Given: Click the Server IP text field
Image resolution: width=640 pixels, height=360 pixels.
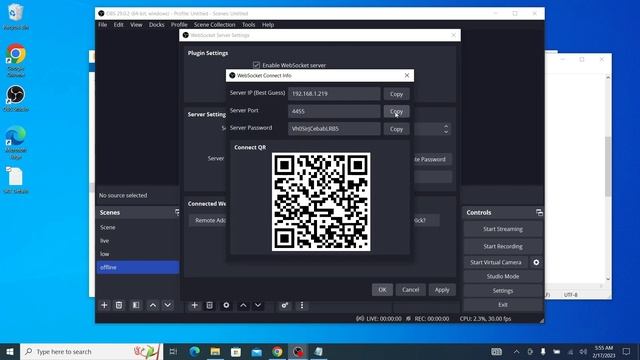Looking at the screenshot, I should tap(334, 94).
